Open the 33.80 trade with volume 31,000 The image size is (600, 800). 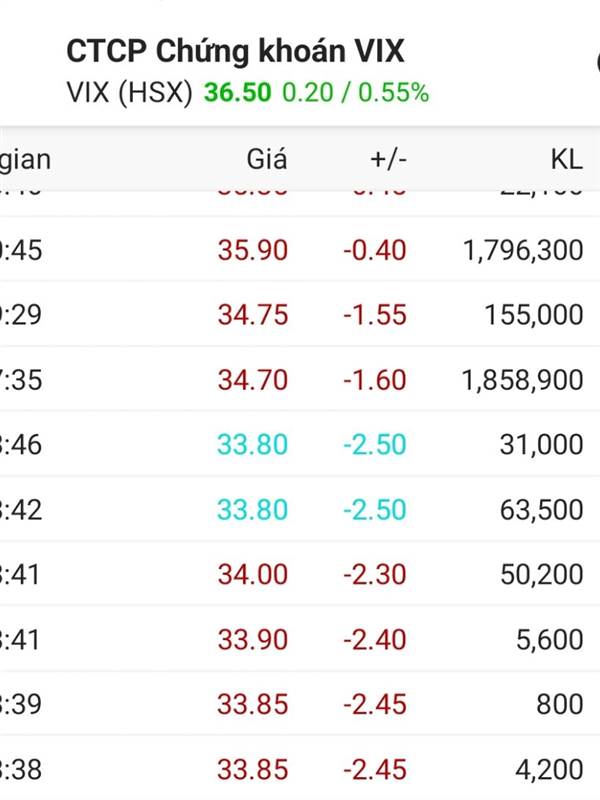point(300,444)
